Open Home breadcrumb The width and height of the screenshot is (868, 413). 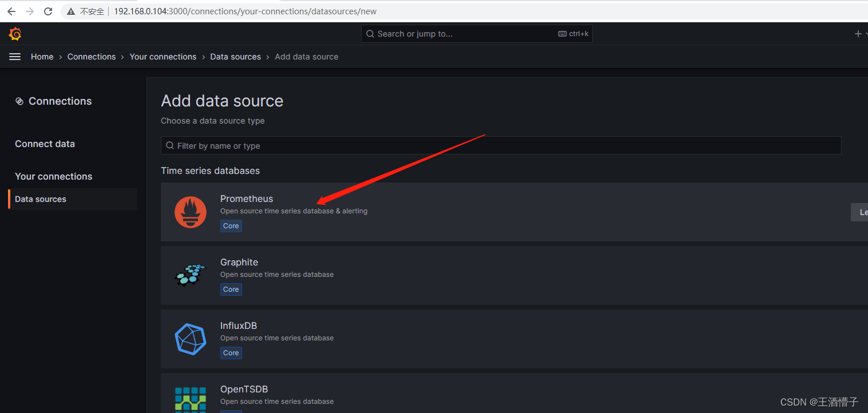coord(42,57)
